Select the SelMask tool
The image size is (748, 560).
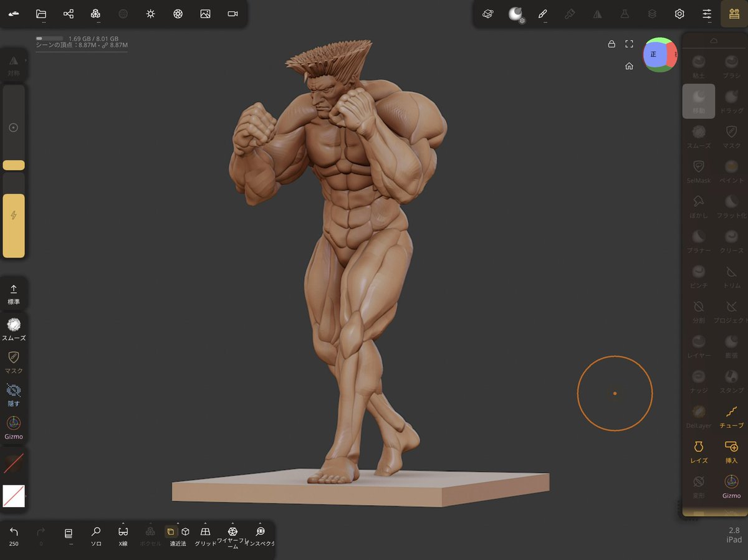(699, 171)
